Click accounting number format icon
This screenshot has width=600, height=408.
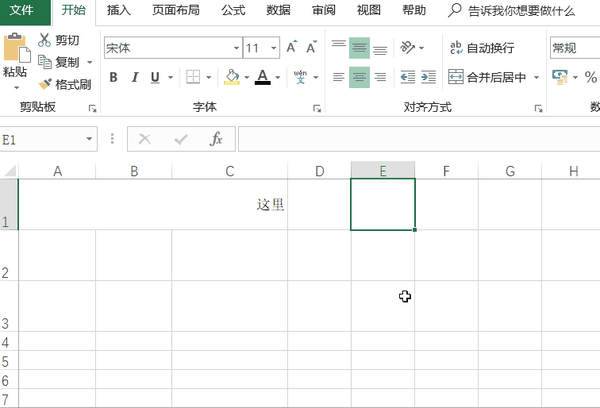click(560, 77)
